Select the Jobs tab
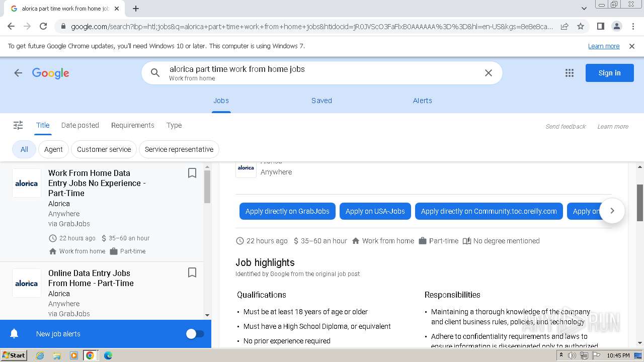644x362 pixels. pyautogui.click(x=221, y=101)
